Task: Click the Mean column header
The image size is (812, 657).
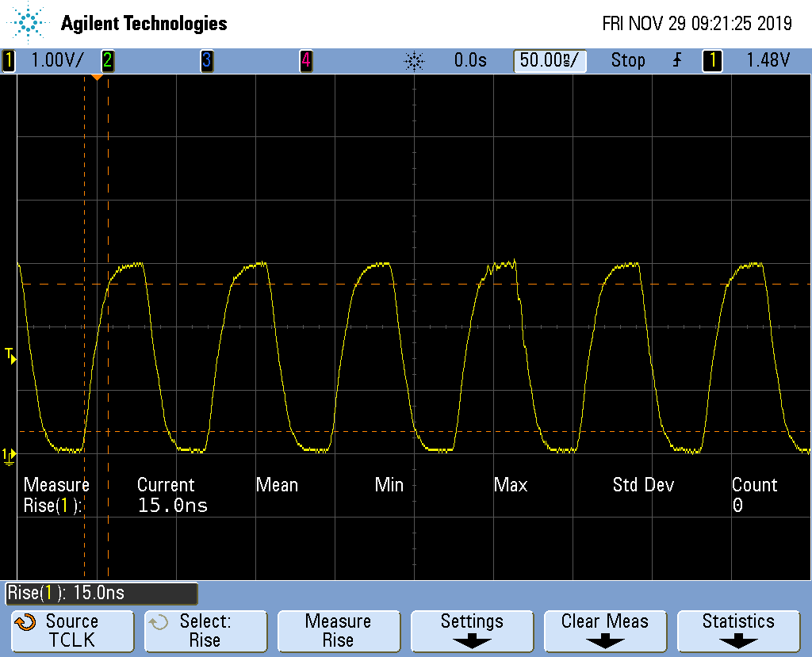Action: click(x=277, y=485)
